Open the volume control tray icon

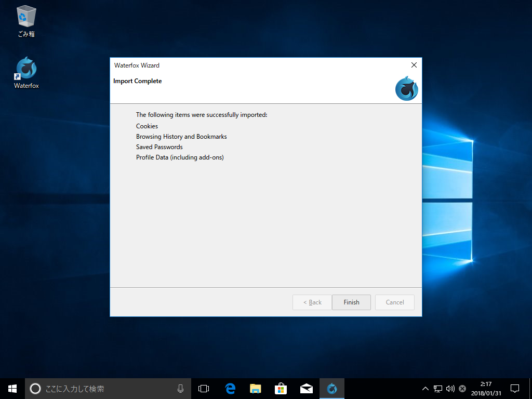click(450, 389)
